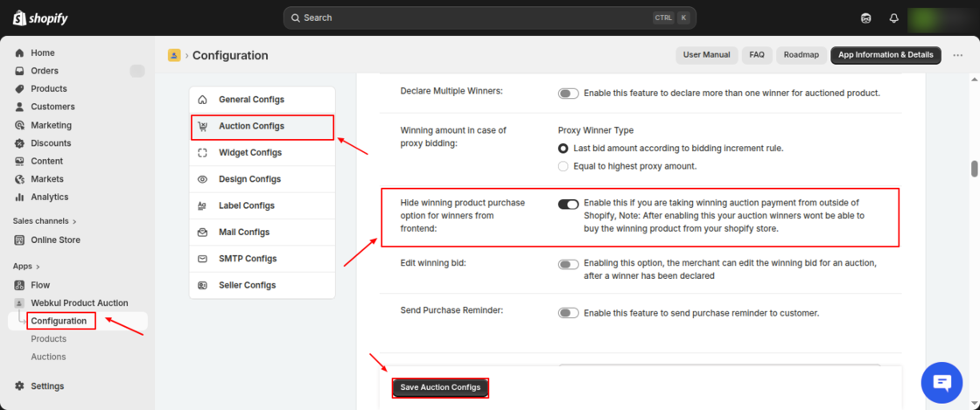Click the Webkul Product Auction app icon

(19, 303)
